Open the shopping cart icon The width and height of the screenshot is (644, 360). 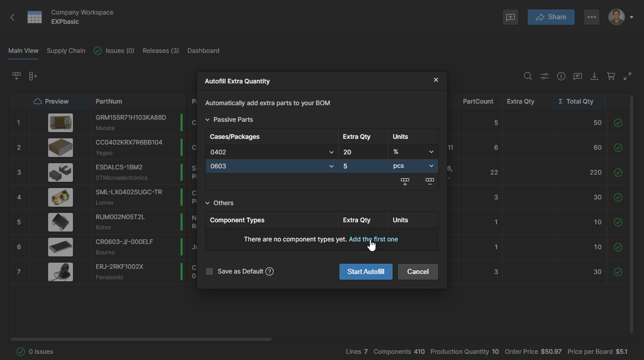tap(611, 76)
